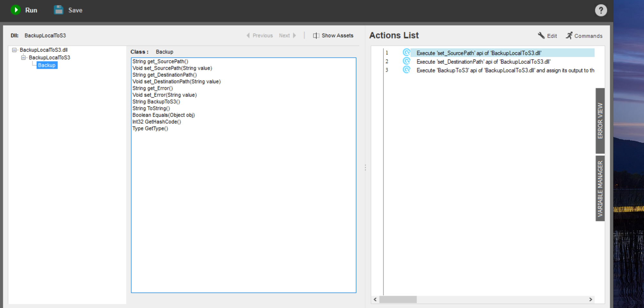644x308 pixels.
Task: Select Void set_DestinationPath(String value) method
Action: click(176, 82)
